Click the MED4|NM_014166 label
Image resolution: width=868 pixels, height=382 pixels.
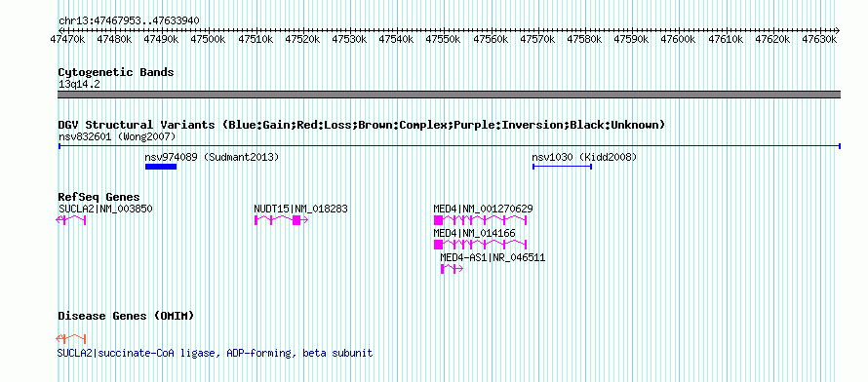click(x=474, y=233)
